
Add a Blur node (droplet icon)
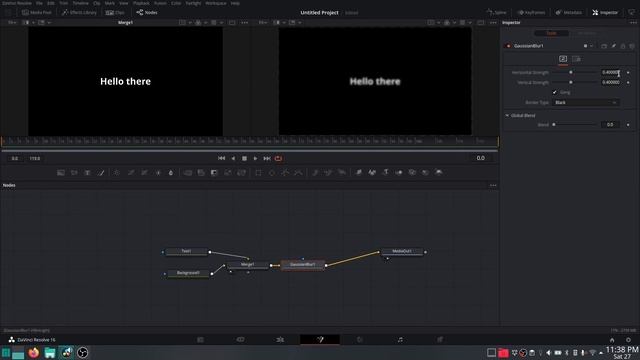(171, 173)
